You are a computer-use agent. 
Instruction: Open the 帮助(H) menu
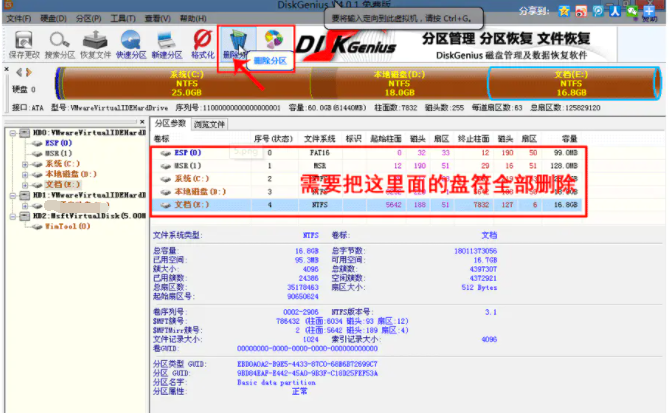[193, 19]
